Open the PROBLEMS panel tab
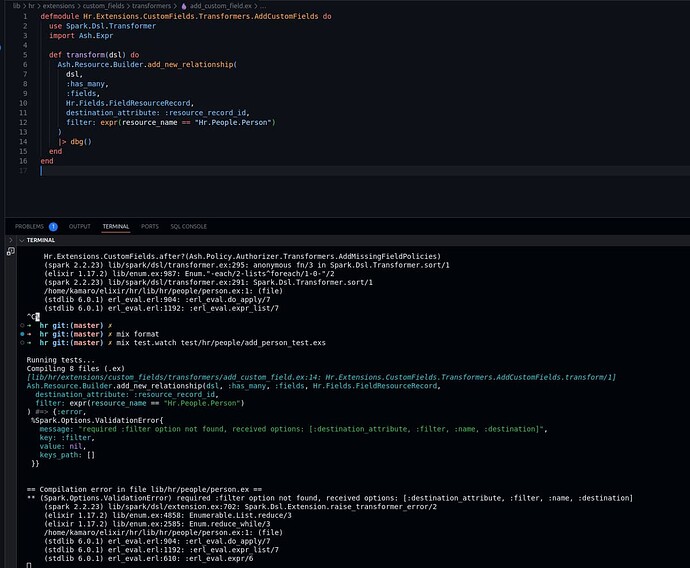Viewport: 690px width, 568px height. coord(29,227)
